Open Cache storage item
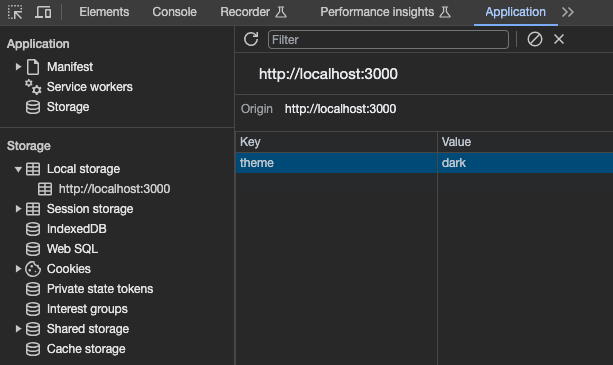The height and width of the screenshot is (365, 613). pyautogui.click(x=86, y=349)
